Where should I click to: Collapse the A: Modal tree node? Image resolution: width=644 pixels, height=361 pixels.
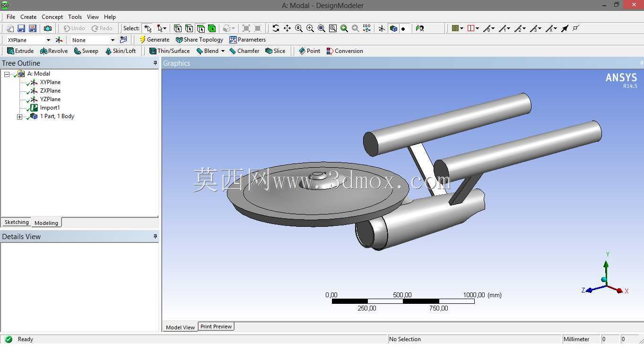coord(7,74)
